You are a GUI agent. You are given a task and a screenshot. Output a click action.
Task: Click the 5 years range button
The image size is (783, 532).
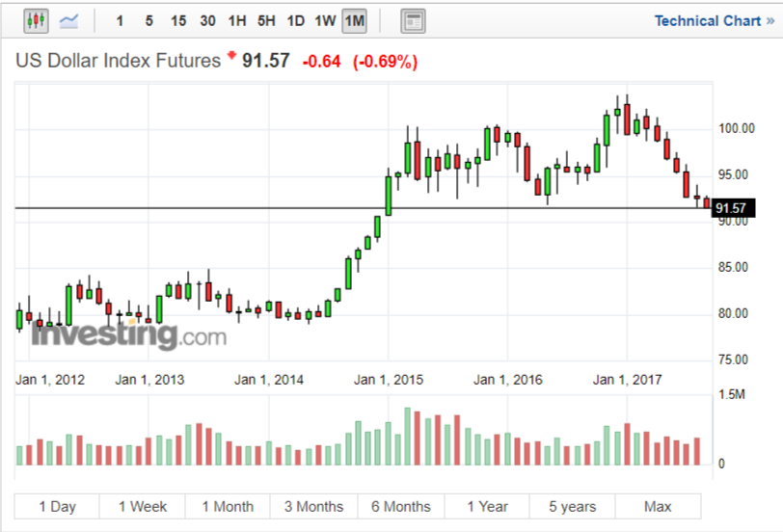pos(573,506)
